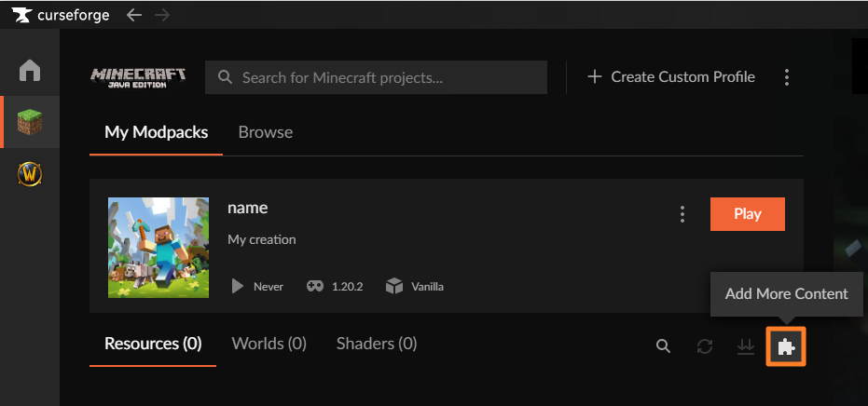Click the cube icon beside Vanilla

click(x=394, y=287)
